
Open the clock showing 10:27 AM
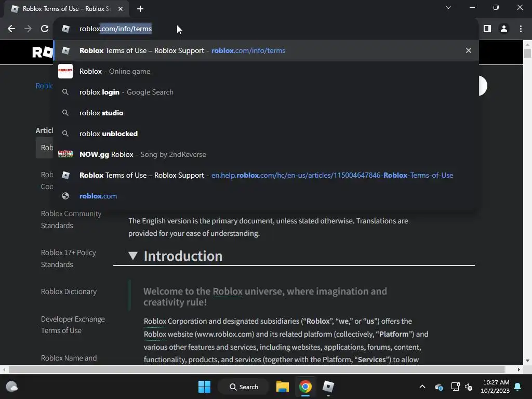click(x=495, y=387)
